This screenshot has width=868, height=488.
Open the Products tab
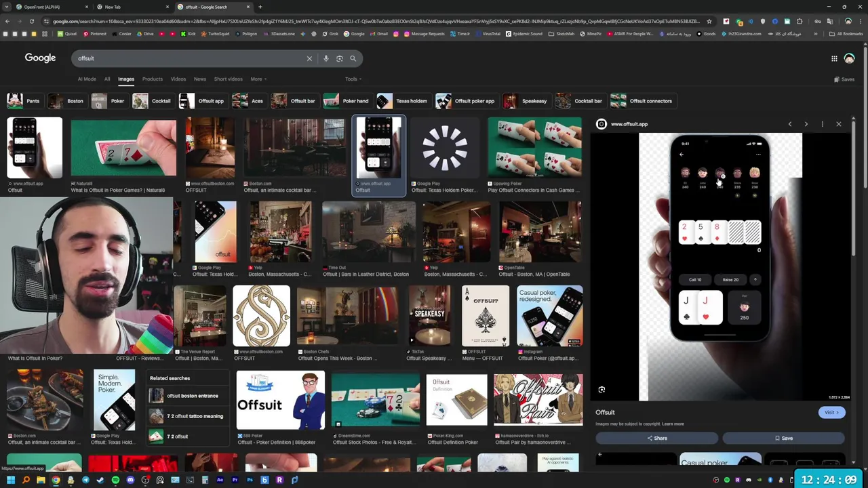(x=152, y=79)
